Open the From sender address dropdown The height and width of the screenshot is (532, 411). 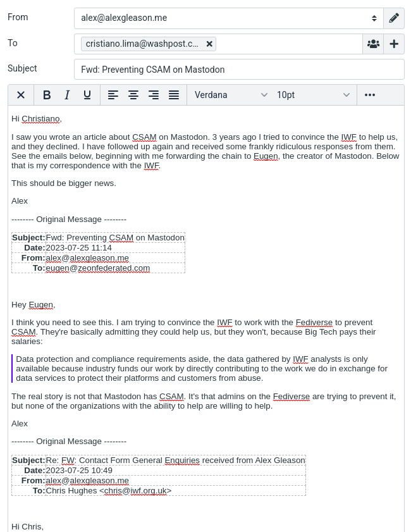click(229, 18)
